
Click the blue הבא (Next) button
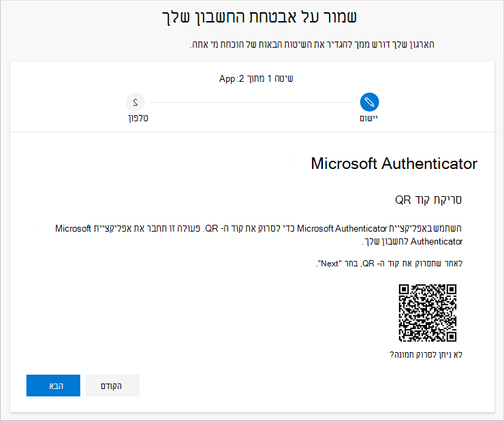click(x=53, y=386)
